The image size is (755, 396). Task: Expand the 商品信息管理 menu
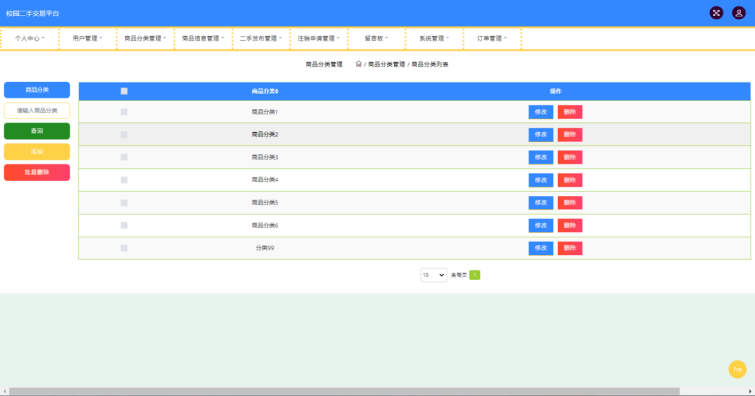coord(203,39)
